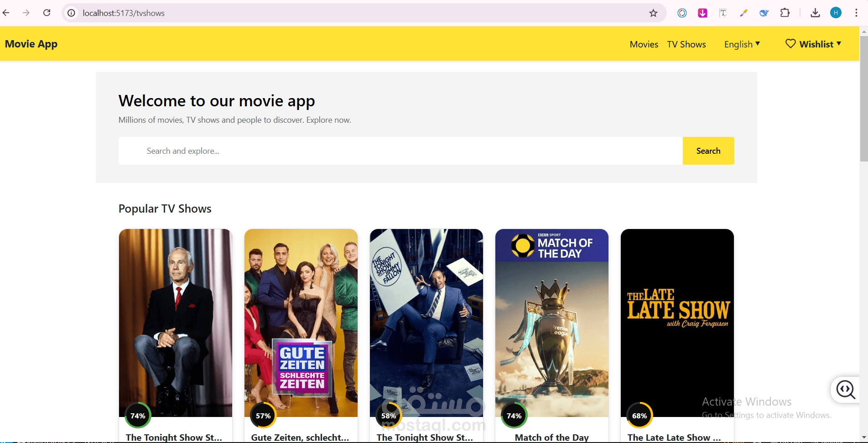Open the color pen extension icon
The image size is (868, 443).
[x=743, y=13]
